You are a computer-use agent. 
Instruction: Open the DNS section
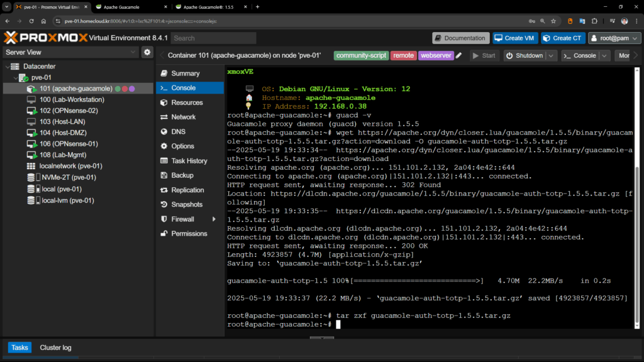(x=178, y=131)
